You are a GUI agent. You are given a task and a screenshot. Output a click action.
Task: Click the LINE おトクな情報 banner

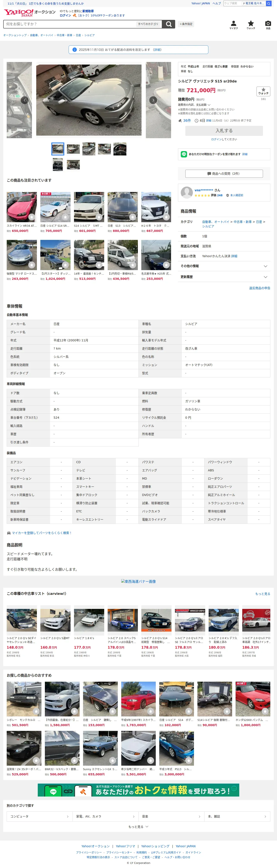click(x=138, y=790)
